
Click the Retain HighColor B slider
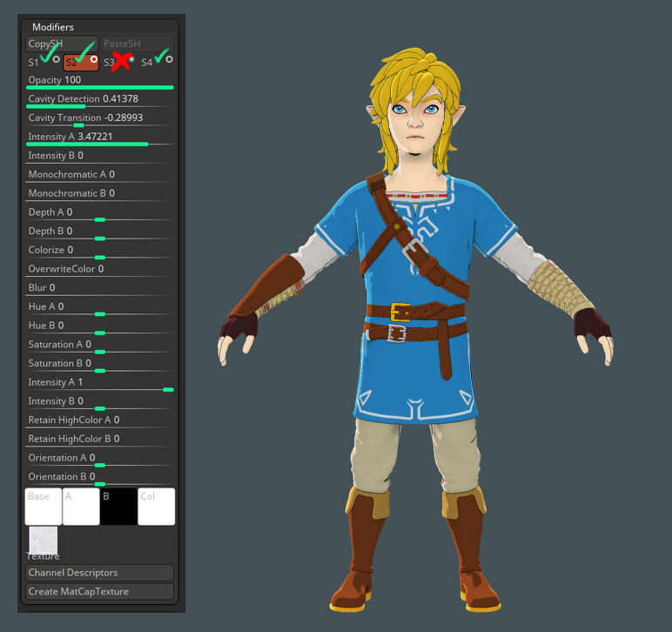tap(99, 440)
